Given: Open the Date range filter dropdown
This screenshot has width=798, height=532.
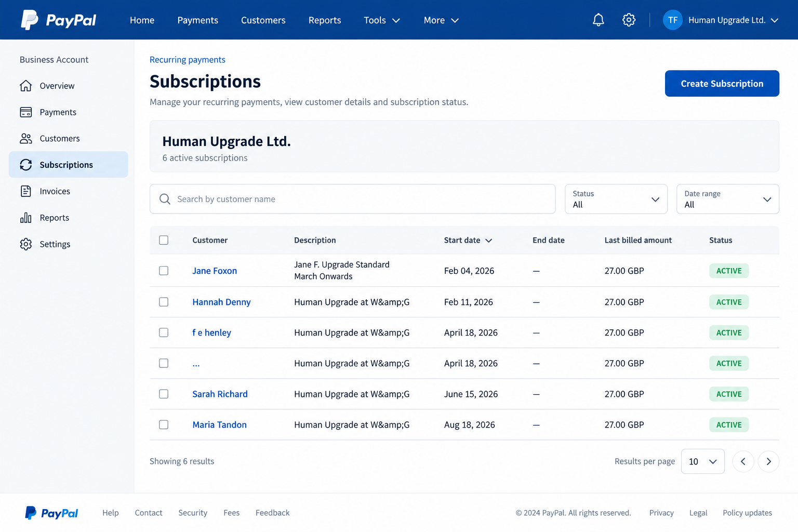Looking at the screenshot, I should [728, 199].
